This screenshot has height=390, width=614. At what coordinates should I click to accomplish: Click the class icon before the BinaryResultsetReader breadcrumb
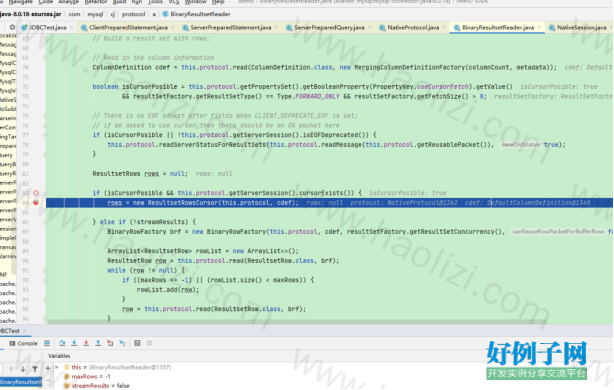pos(165,14)
